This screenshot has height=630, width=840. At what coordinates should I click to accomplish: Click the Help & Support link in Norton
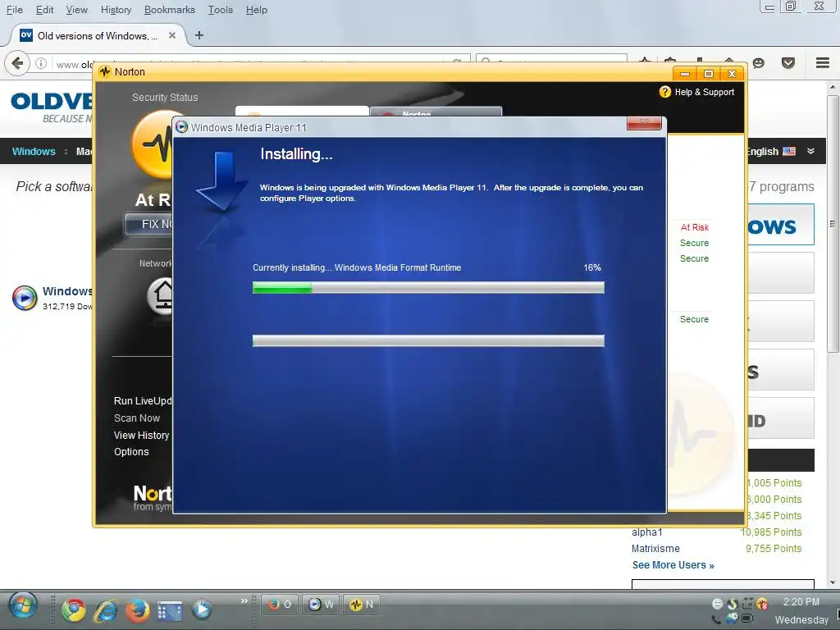point(704,92)
